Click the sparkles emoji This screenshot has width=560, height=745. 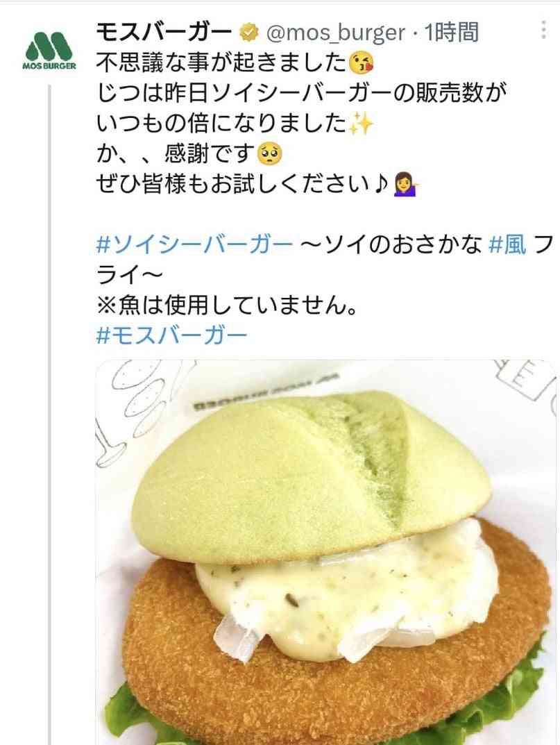click(361, 124)
